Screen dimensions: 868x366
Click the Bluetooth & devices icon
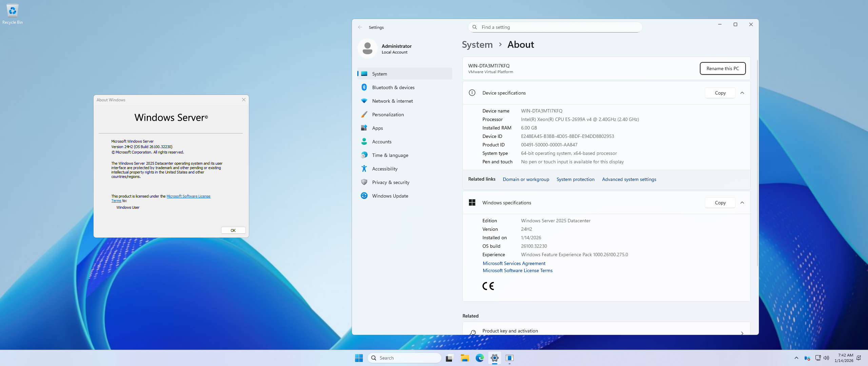[x=364, y=87]
